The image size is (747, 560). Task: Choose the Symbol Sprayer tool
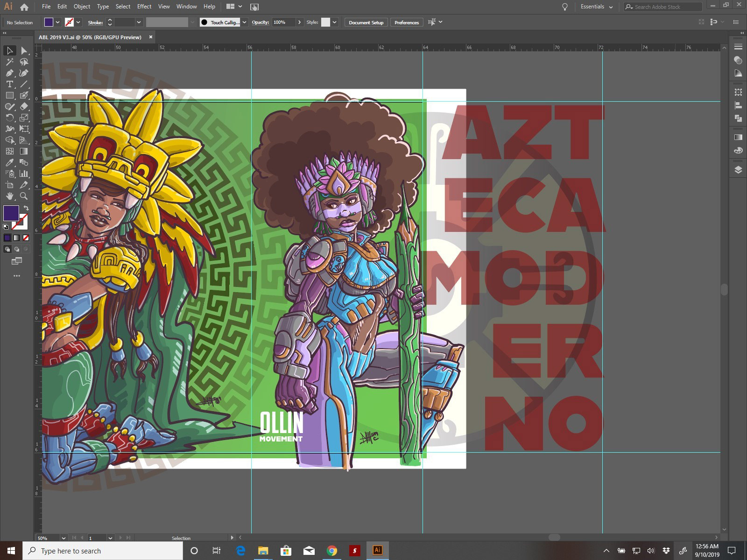click(x=9, y=174)
